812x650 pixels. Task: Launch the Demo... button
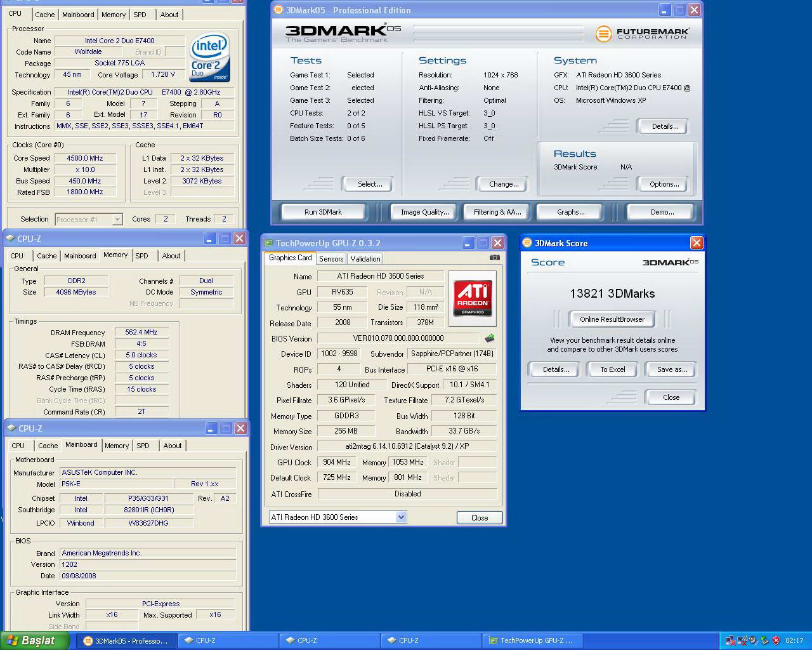tap(662, 212)
